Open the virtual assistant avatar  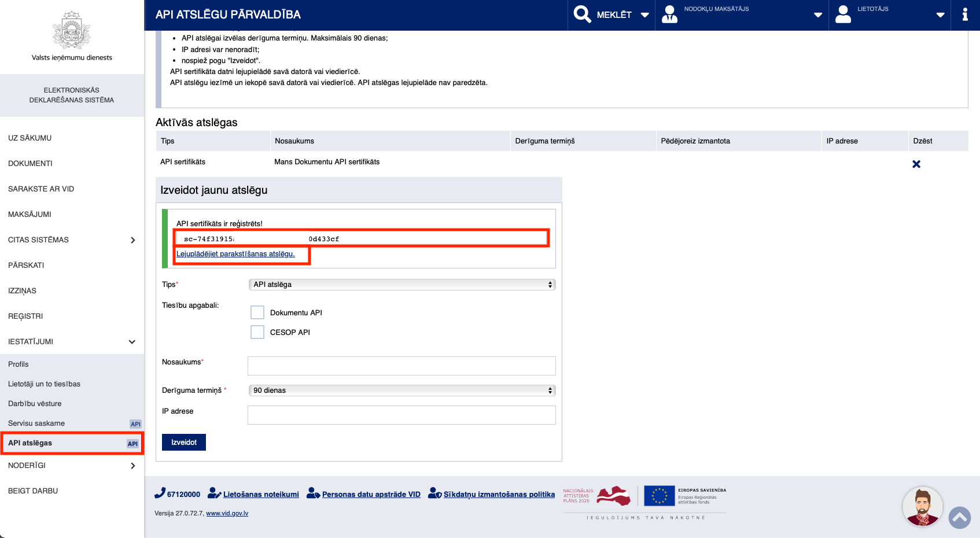(x=922, y=506)
